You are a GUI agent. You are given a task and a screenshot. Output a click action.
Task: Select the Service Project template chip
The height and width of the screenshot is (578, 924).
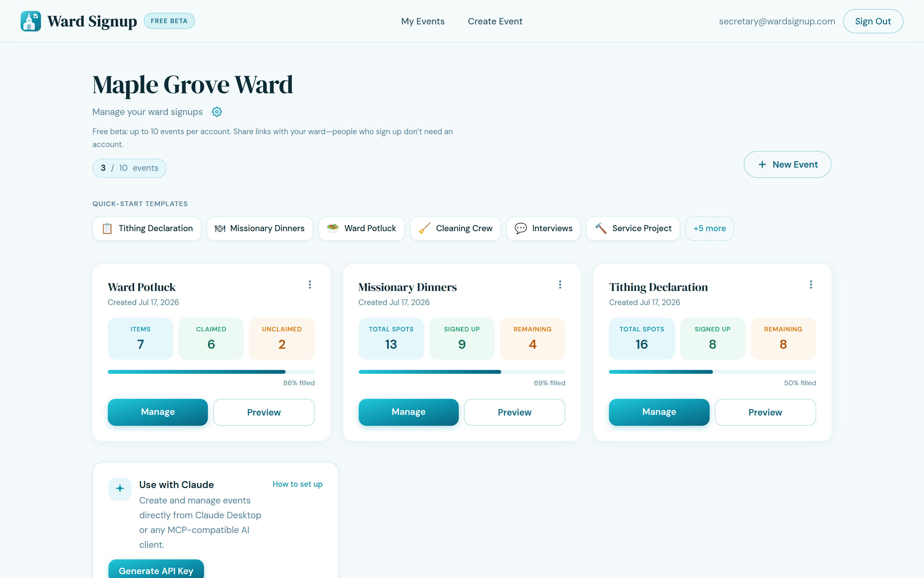[x=633, y=229]
